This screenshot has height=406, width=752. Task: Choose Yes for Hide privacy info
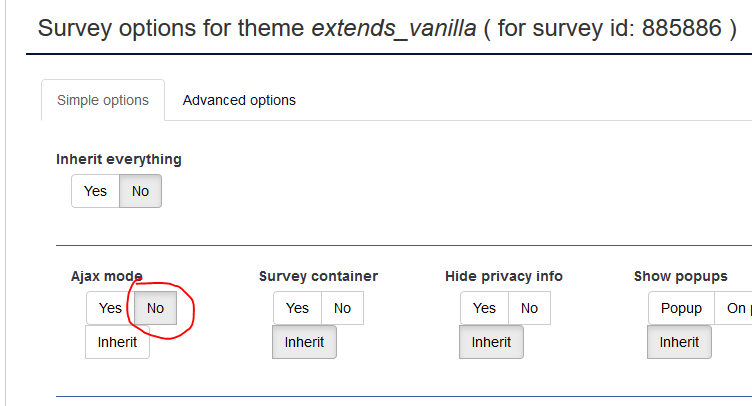click(x=484, y=308)
